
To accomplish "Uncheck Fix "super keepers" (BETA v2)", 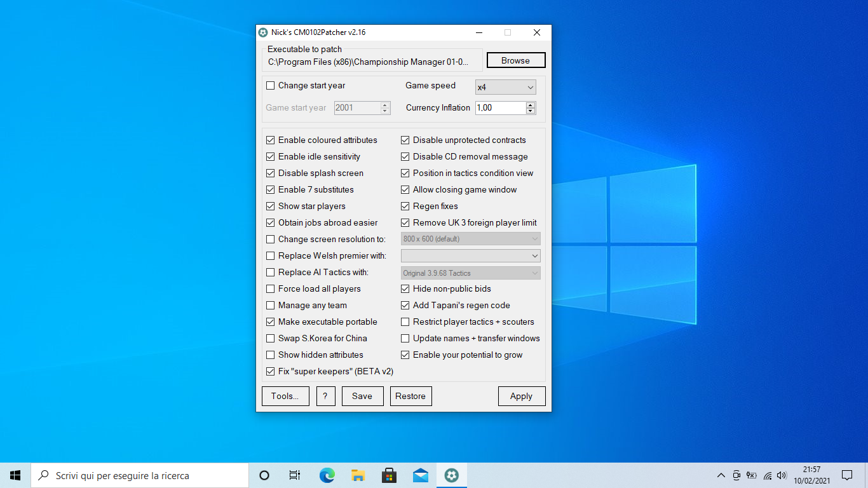I will pyautogui.click(x=271, y=372).
